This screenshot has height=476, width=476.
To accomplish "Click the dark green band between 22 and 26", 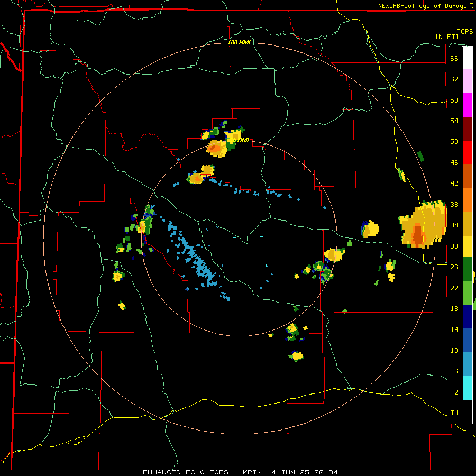I will click(467, 269).
